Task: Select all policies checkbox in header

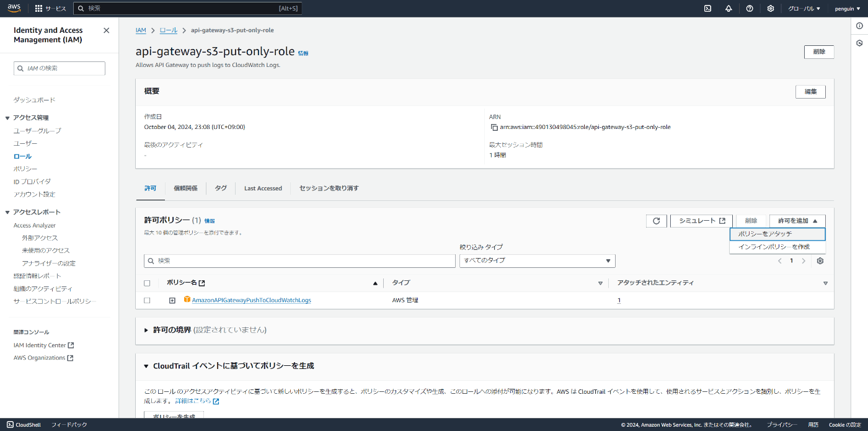Action: [147, 283]
